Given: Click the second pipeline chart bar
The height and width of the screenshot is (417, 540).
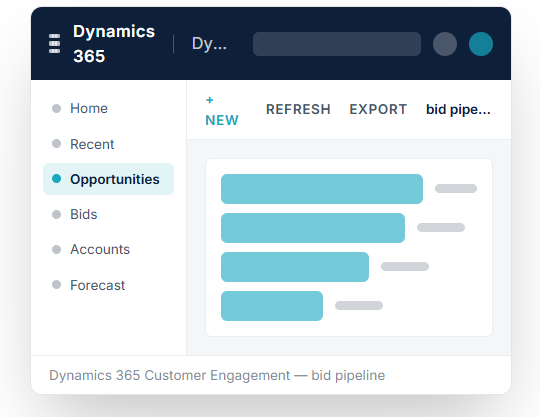Looking at the screenshot, I should 313,228.
